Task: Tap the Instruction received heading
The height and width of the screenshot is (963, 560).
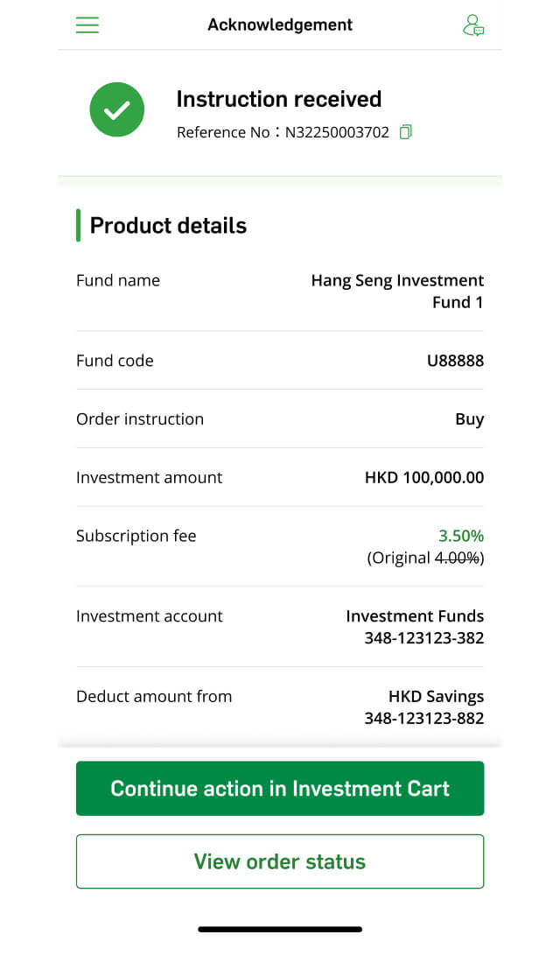Action: (279, 99)
